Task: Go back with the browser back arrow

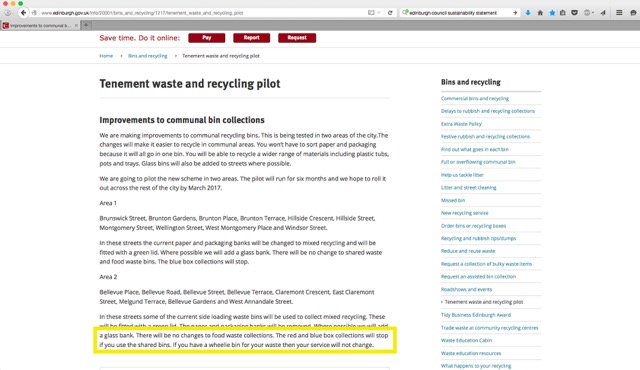Action: pyautogui.click(x=23, y=13)
